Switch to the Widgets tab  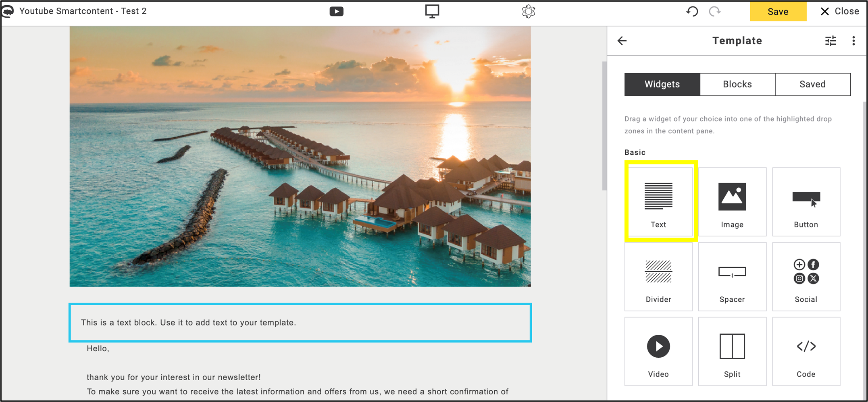coord(662,84)
